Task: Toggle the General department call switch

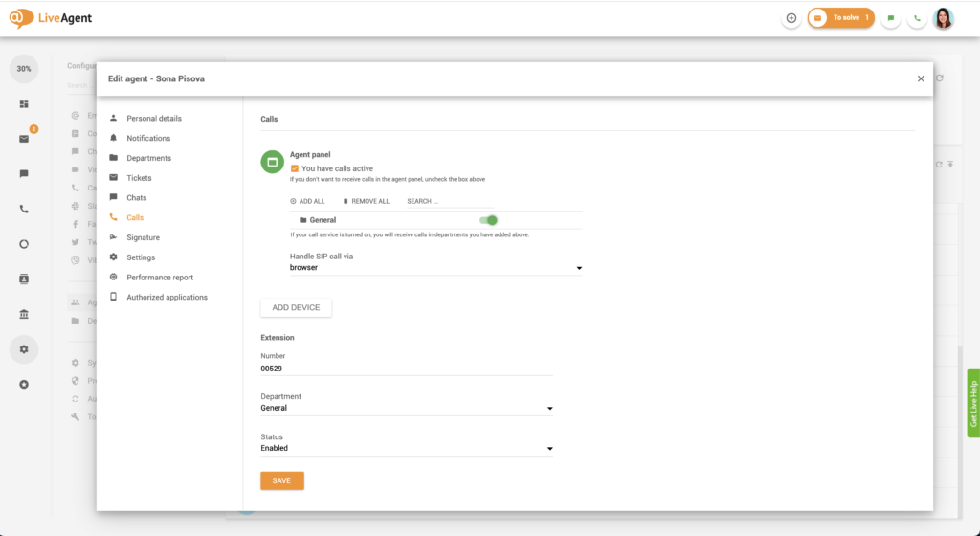Action: point(488,220)
